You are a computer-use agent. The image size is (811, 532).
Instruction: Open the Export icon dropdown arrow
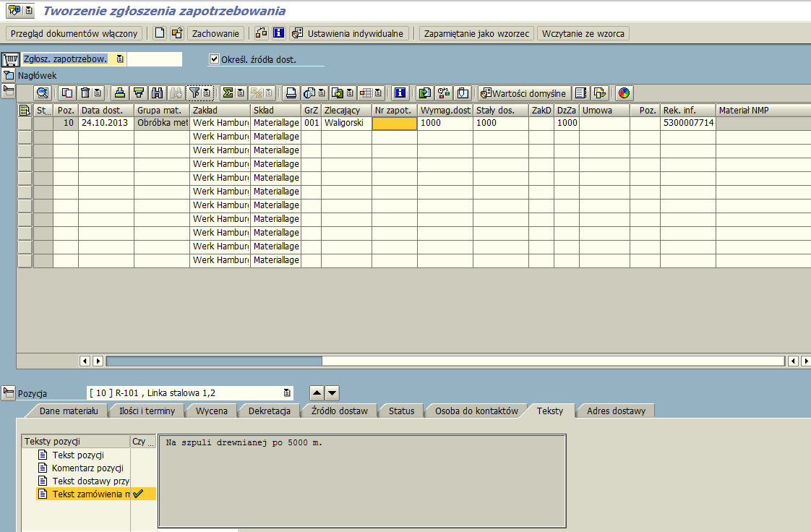[350, 93]
